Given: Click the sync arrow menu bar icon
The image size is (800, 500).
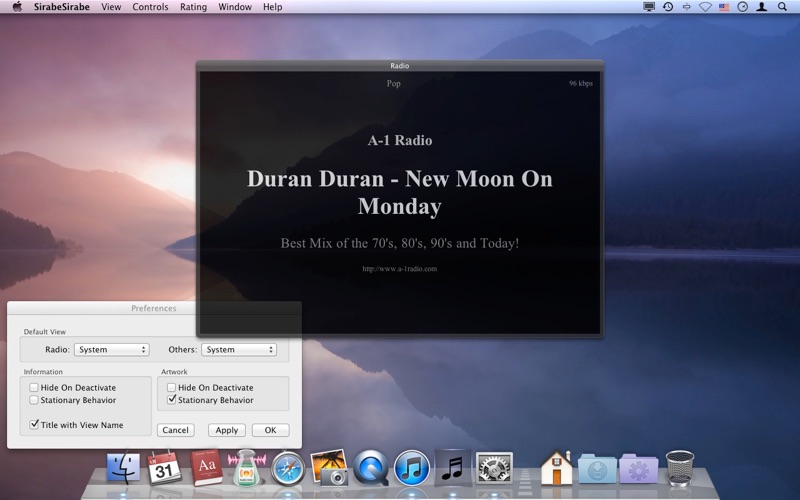Looking at the screenshot, I should point(687,7).
